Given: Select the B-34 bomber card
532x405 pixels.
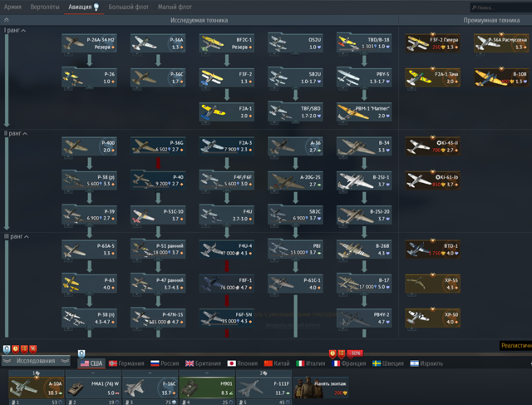Looking at the screenshot, I should (364, 146).
